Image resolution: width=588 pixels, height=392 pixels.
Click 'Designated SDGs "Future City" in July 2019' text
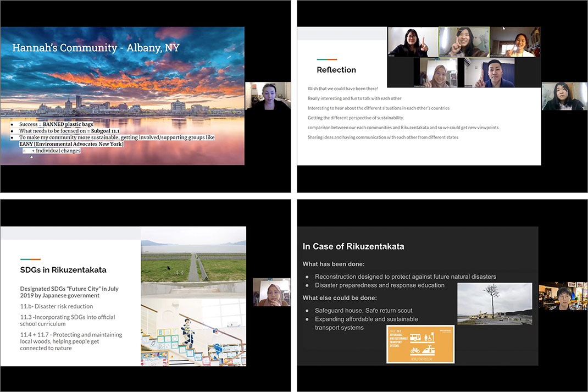coord(69,292)
